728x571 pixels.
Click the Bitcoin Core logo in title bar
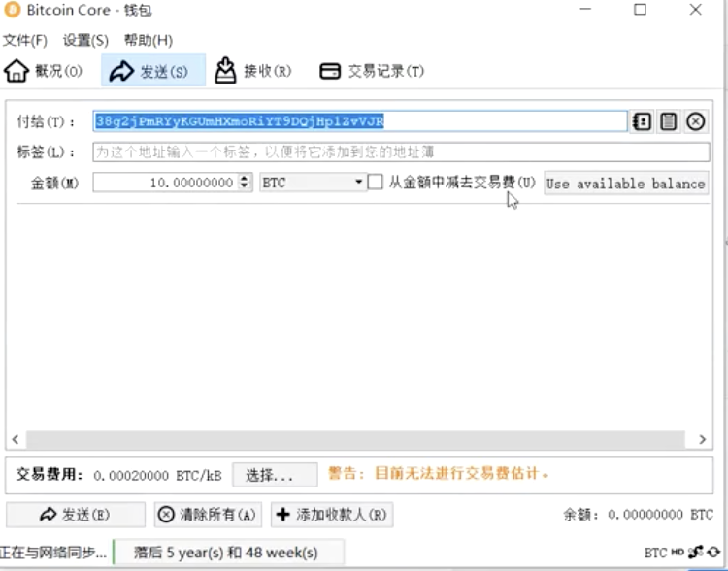pyautogui.click(x=12, y=10)
